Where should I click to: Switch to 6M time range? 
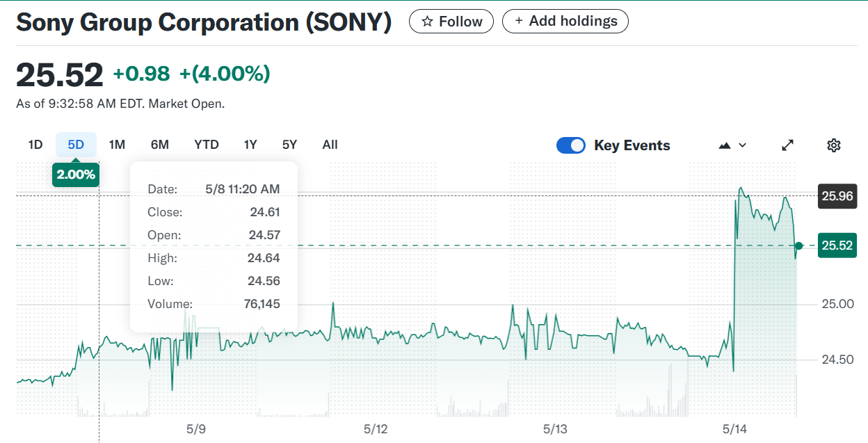click(159, 145)
